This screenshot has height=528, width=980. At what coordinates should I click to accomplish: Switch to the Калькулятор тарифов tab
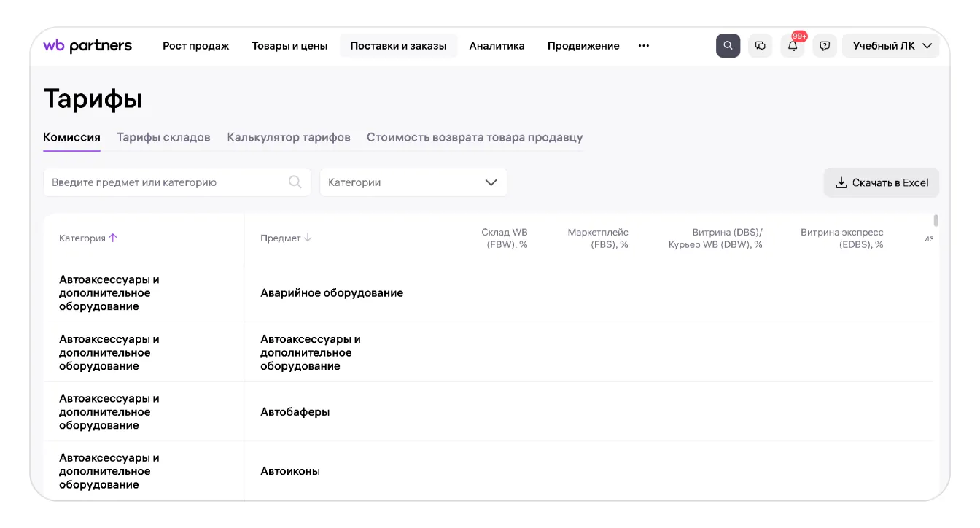point(289,137)
